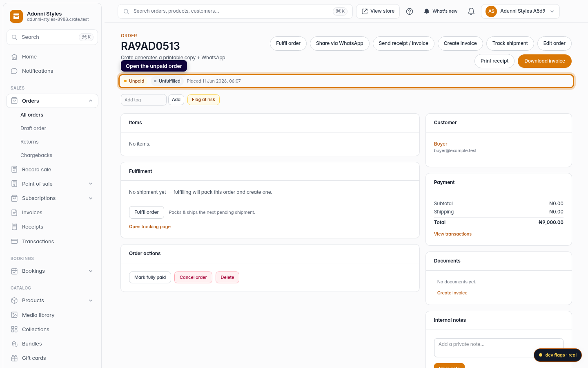Click Flag at risk button
The height and width of the screenshot is (368, 588).
pos(203,100)
